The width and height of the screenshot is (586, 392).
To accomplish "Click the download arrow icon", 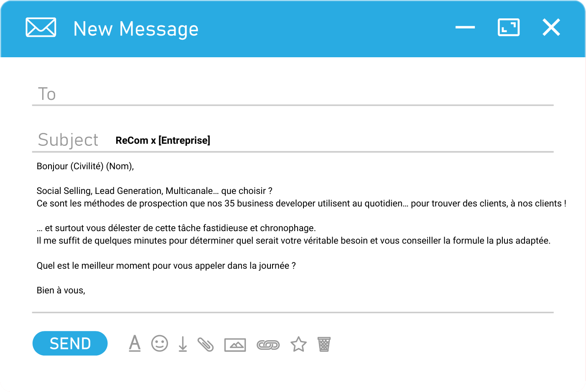I will (183, 344).
